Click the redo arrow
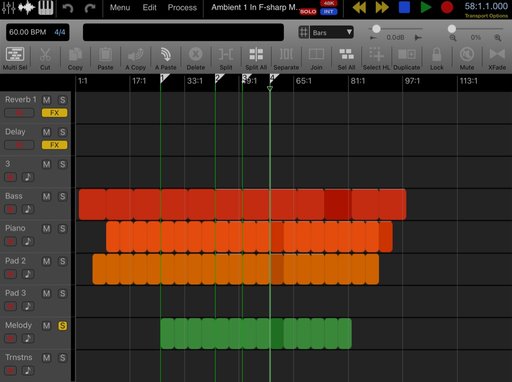512x382 pixels. (90, 8)
